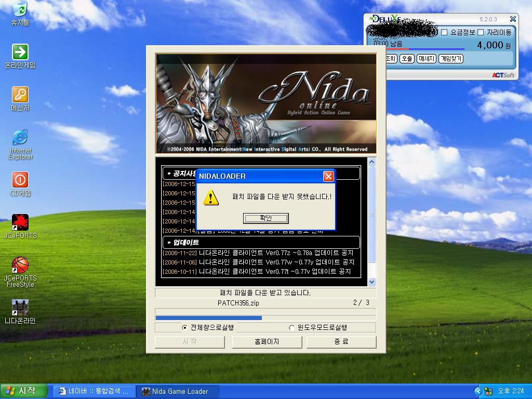532x399 pixels.
Task: Switch to the 네이버 통합검색 taskbar item
Action: point(94,391)
